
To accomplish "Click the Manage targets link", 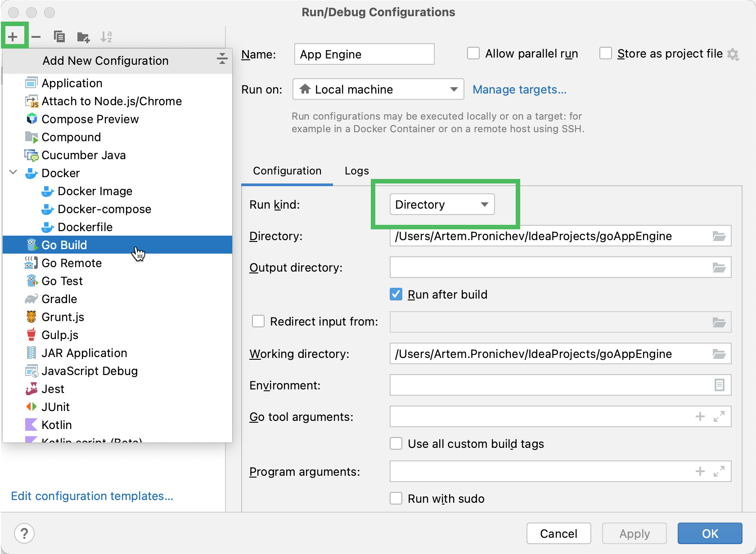I will coord(519,89).
